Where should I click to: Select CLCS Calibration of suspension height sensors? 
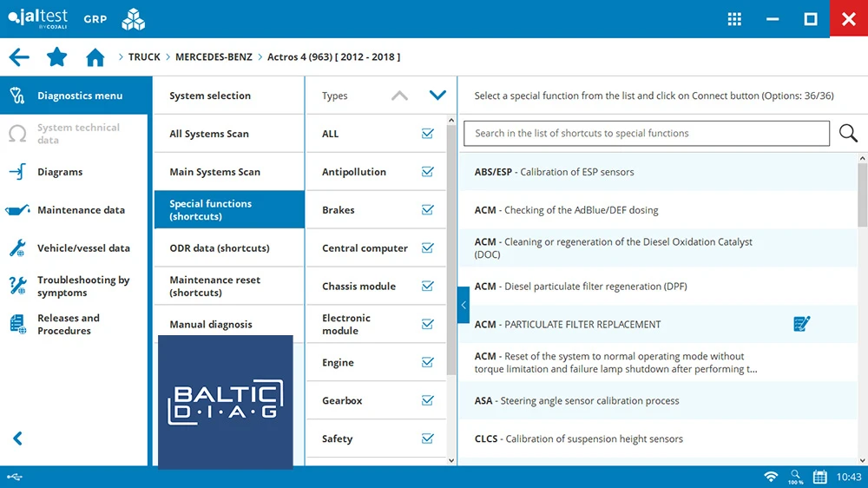click(658, 439)
